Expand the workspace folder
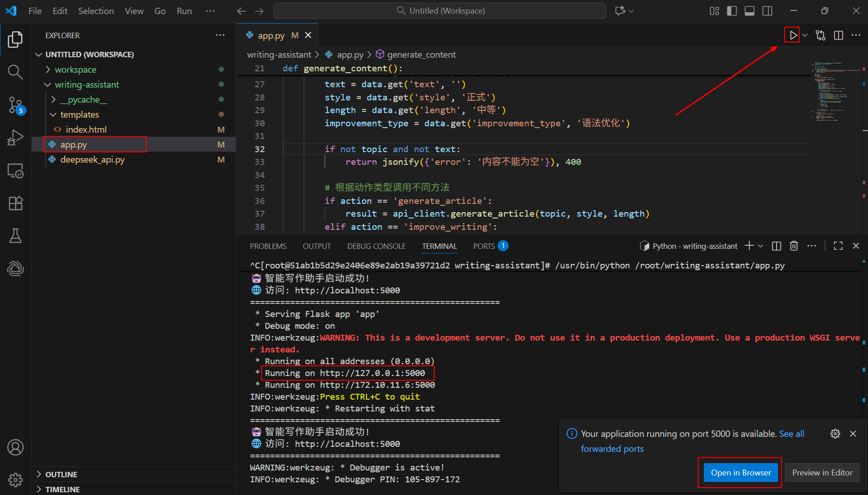Image resolution: width=868 pixels, height=495 pixels. click(x=75, y=69)
